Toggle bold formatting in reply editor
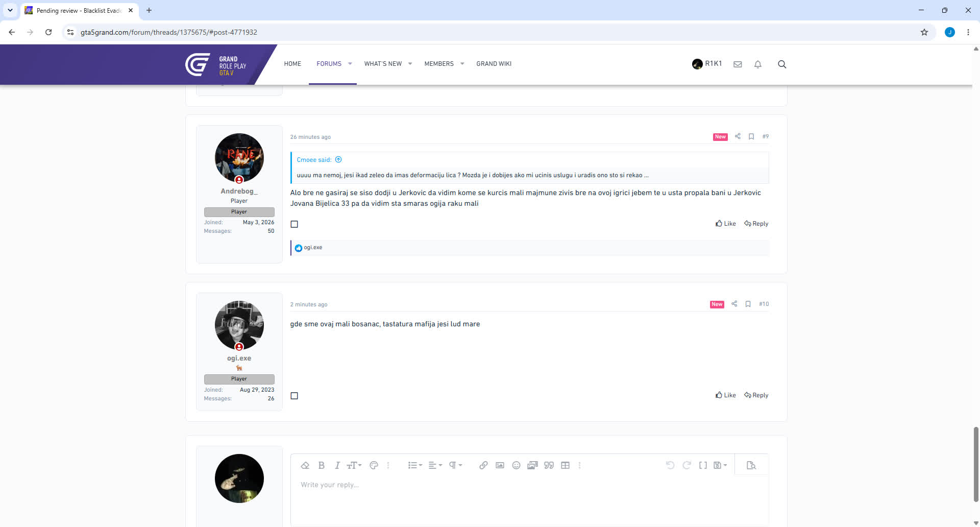This screenshot has width=980, height=527. tap(322, 465)
